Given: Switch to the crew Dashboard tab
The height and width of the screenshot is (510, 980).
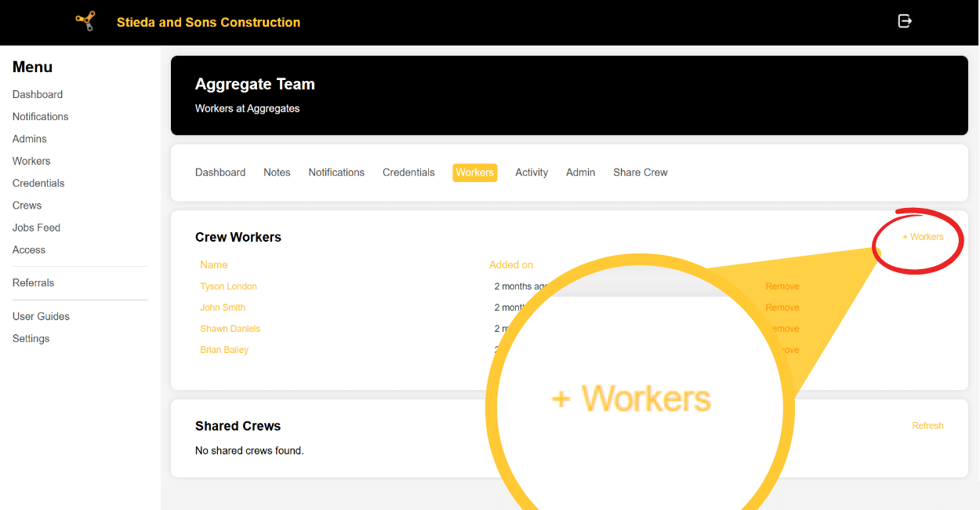Looking at the screenshot, I should [x=220, y=173].
